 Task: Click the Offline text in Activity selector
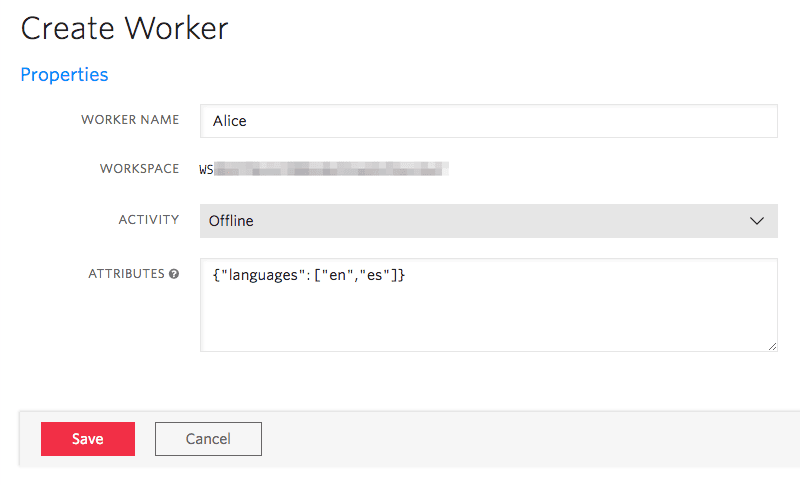coord(231,221)
